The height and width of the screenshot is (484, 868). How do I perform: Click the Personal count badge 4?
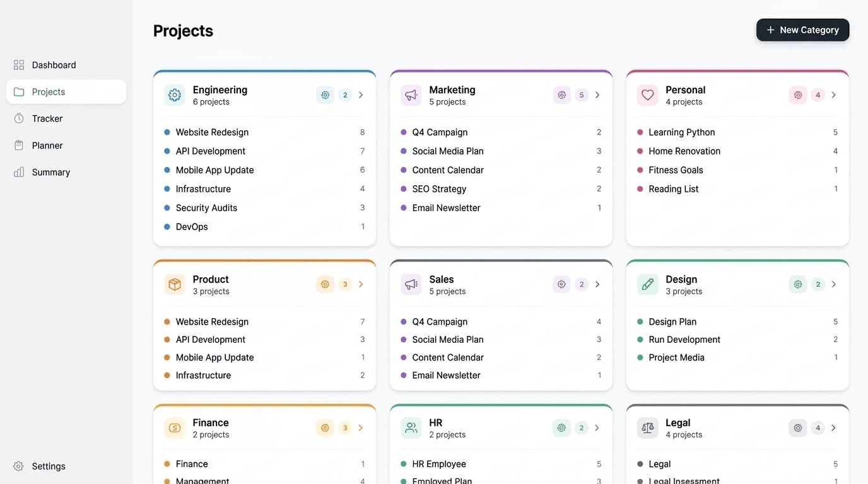pyautogui.click(x=818, y=95)
